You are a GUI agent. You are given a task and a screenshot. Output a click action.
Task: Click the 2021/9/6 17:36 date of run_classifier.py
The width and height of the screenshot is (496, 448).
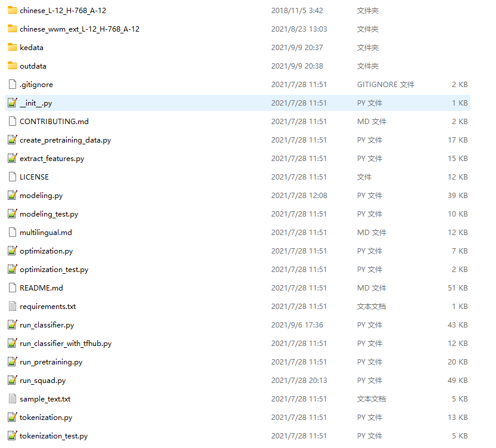point(297,325)
